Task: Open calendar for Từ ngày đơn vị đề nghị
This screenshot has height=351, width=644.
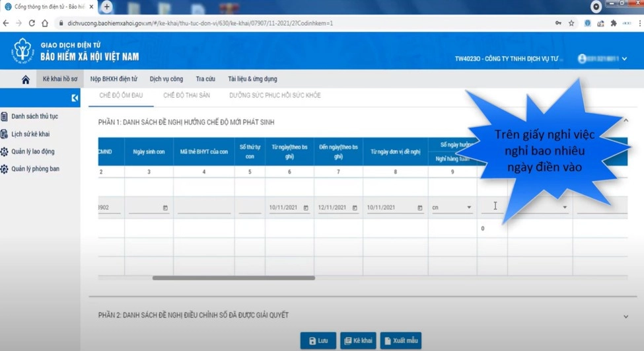Action: (x=420, y=208)
